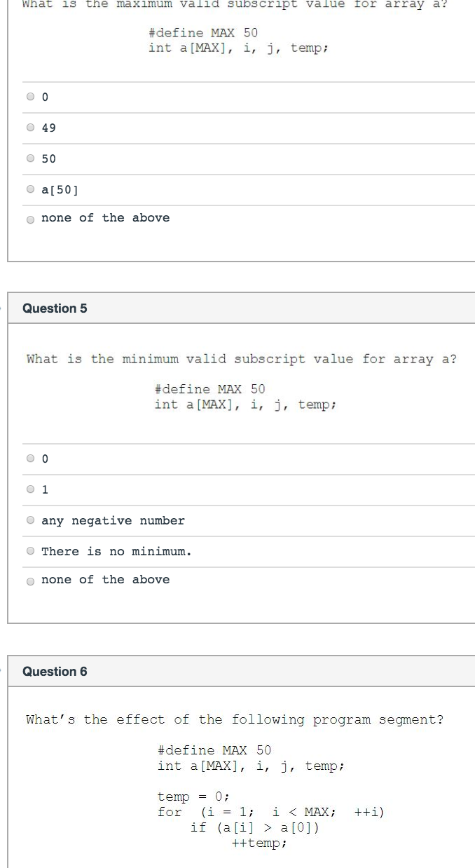This screenshot has height=868, width=475.
Task: Click the Question 6 header
Action: click(x=55, y=672)
